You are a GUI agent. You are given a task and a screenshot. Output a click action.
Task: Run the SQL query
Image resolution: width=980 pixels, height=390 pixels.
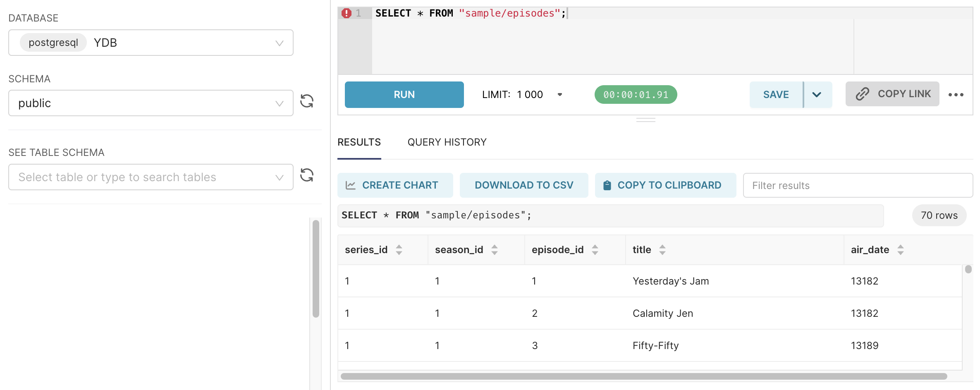point(404,95)
